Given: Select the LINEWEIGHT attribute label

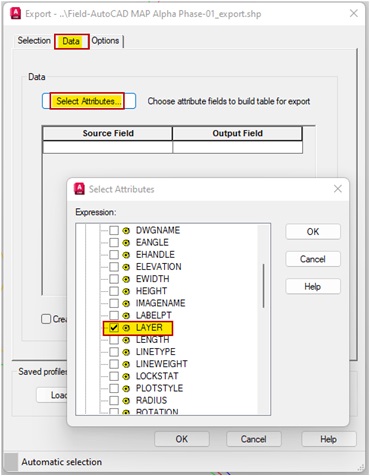Looking at the screenshot, I should click(162, 364).
